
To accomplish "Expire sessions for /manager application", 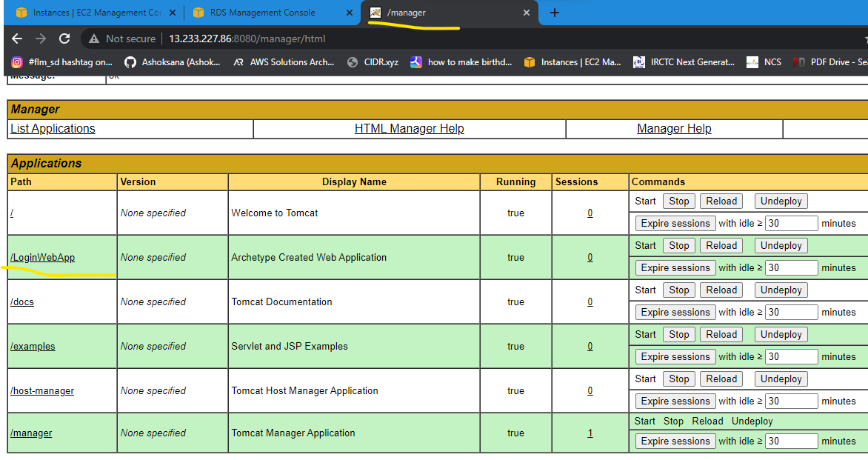I will coord(675,441).
